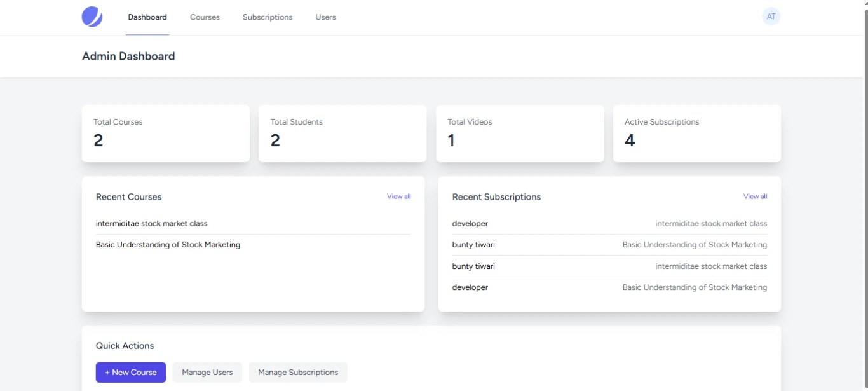Select first developer subscription row
The width and height of the screenshot is (868, 391).
[609, 224]
